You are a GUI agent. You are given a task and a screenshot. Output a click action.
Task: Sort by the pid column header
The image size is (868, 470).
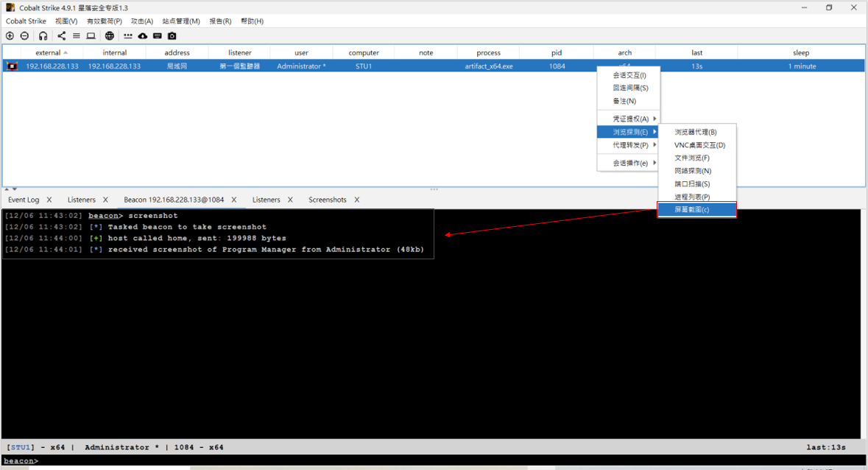pos(557,52)
